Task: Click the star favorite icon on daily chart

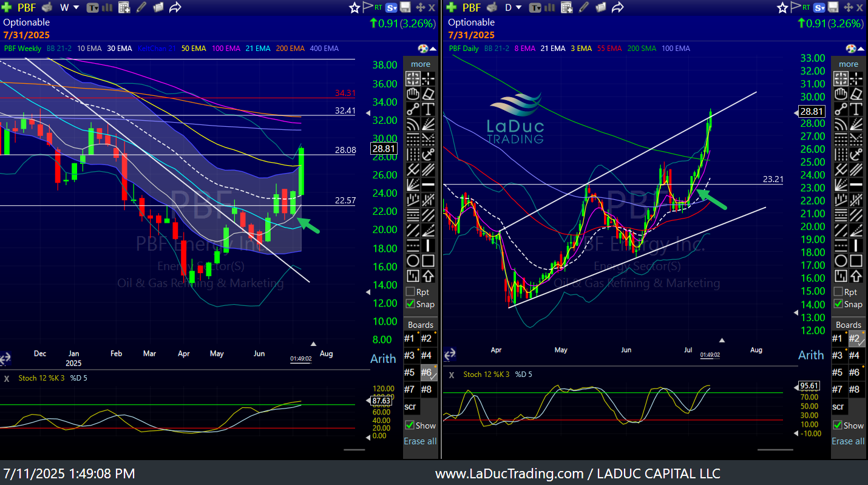Action: (x=783, y=7)
